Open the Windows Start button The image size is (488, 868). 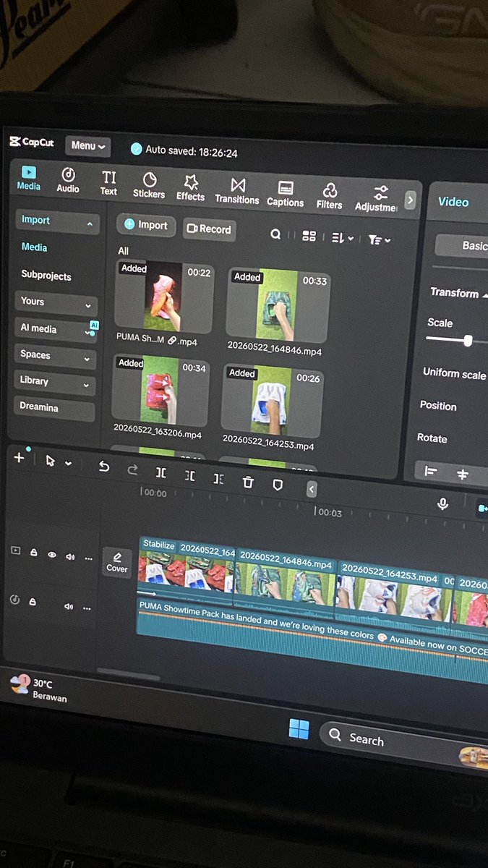coord(299,729)
